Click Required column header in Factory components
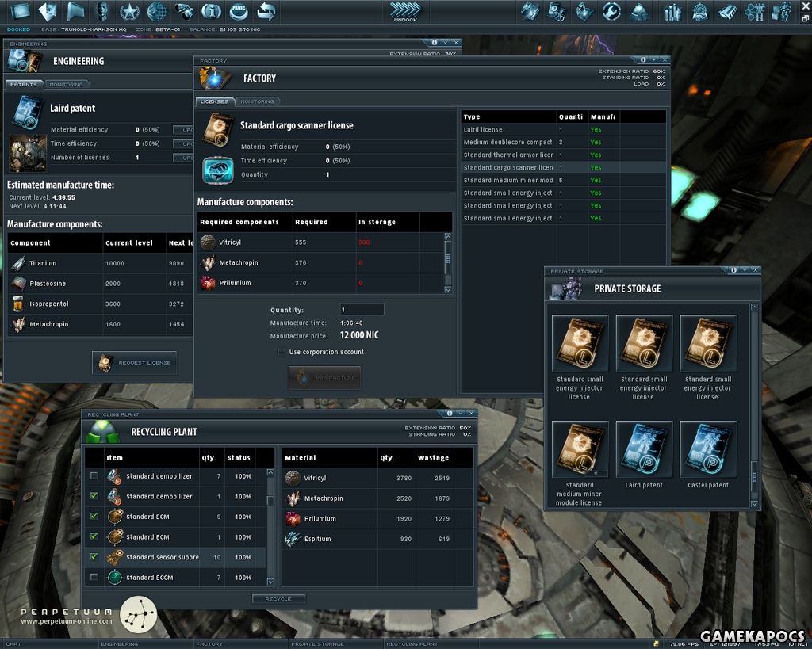812x649 pixels. click(324, 222)
